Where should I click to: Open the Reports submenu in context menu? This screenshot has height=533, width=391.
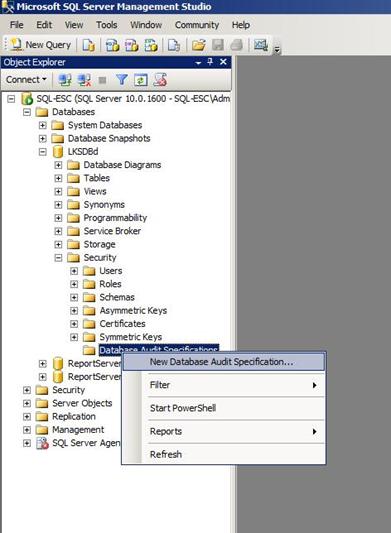point(223,431)
